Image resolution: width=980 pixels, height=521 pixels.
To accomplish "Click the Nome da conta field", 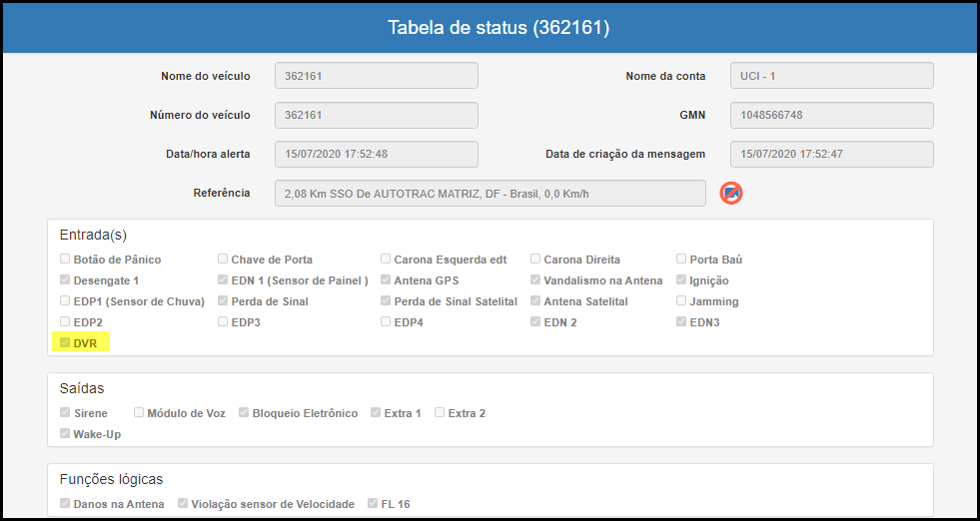I will coord(832,76).
